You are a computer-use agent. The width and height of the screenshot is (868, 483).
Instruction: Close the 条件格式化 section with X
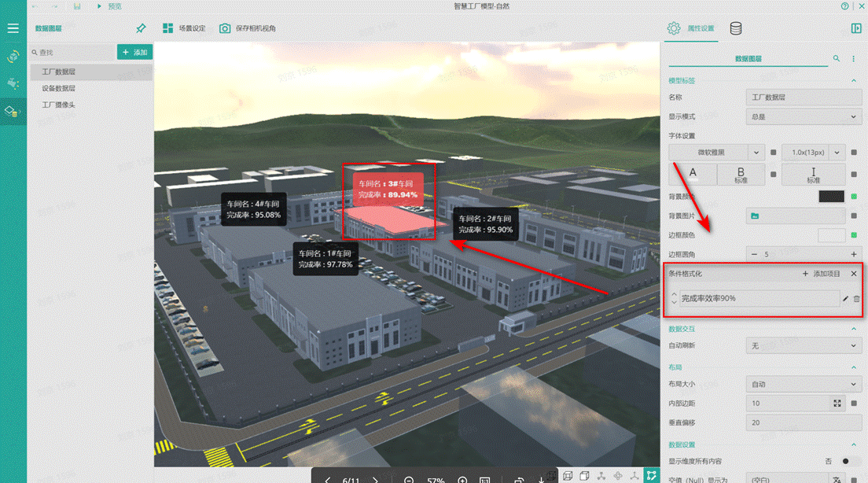854,274
